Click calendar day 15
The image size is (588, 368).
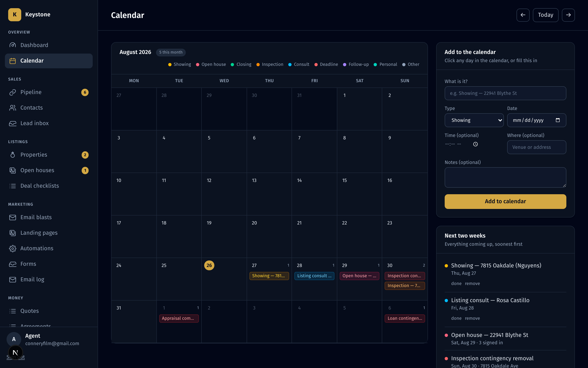pos(359,194)
